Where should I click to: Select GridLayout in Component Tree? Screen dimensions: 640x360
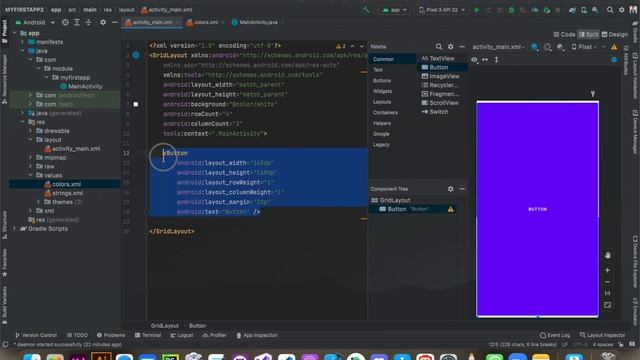[391, 200]
